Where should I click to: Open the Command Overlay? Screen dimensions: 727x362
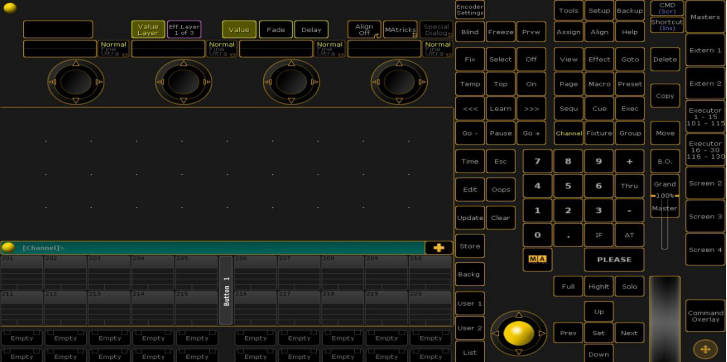pyautogui.click(x=705, y=316)
